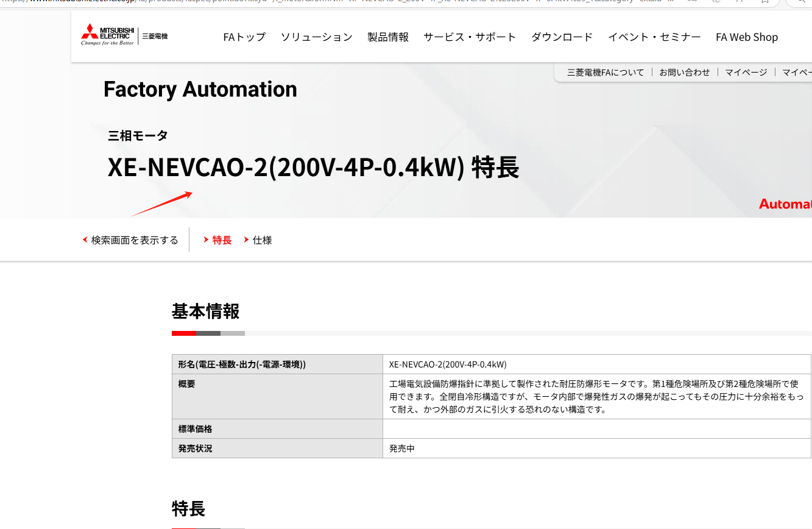
Task: Open the お問い合わせ page
Action: point(684,71)
